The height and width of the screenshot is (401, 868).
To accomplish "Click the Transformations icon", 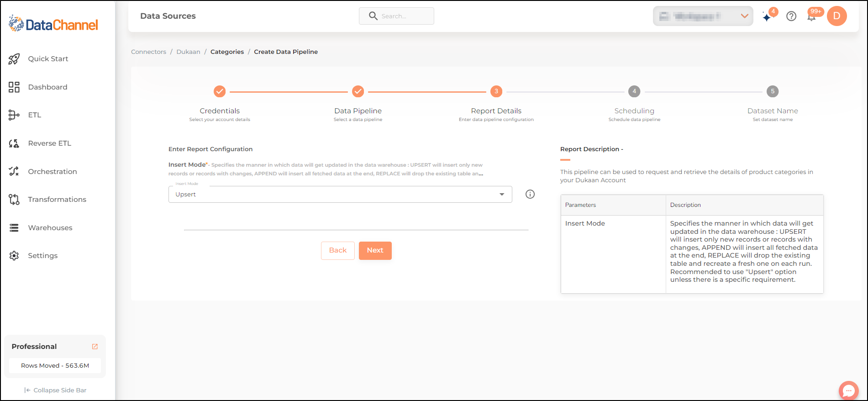I will (14, 200).
